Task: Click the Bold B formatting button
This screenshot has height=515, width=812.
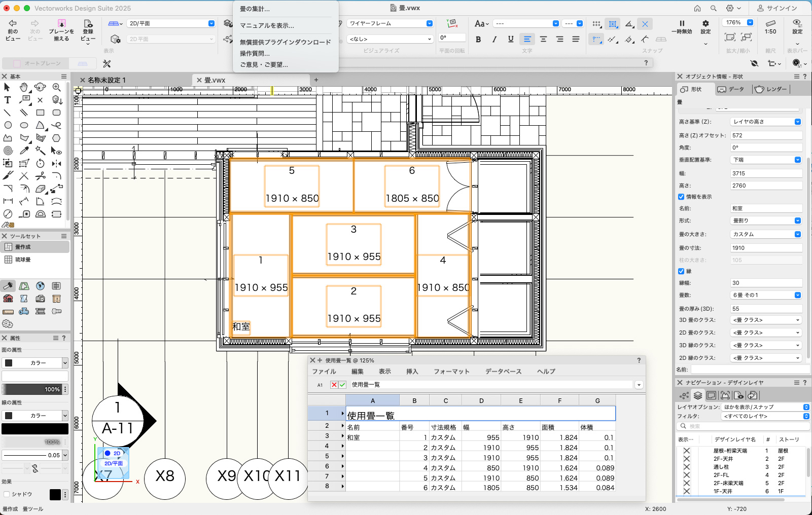Action: [478, 39]
